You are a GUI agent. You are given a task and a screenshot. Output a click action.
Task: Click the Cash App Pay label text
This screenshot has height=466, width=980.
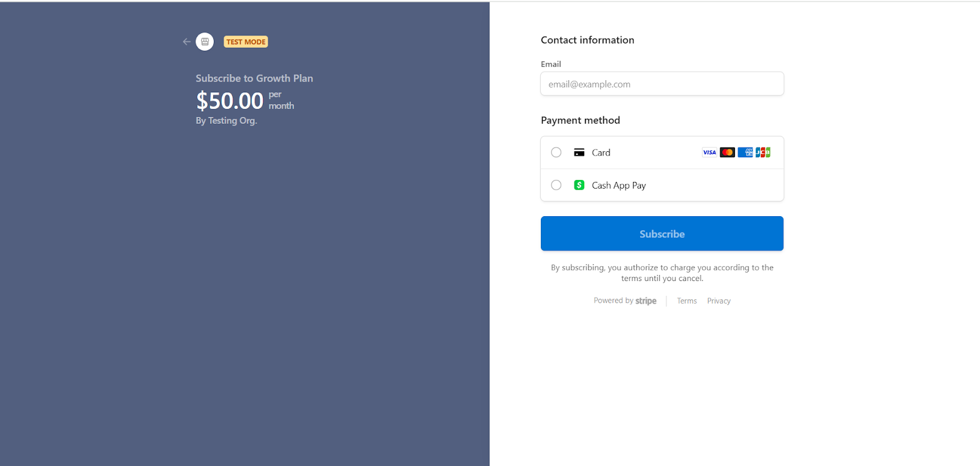pyautogui.click(x=619, y=186)
